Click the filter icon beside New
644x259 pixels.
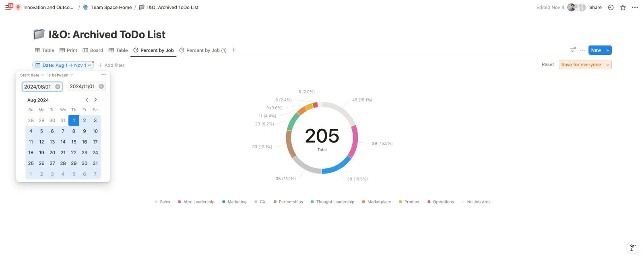pos(572,50)
